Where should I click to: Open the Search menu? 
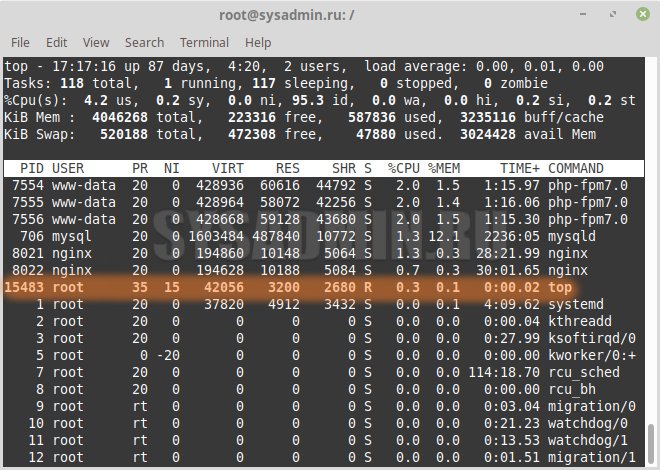pos(144,43)
